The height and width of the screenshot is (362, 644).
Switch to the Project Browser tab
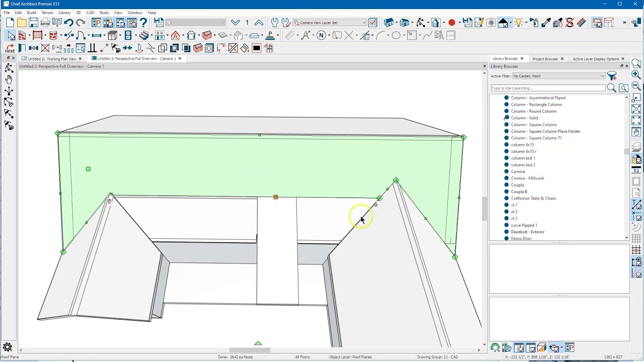tap(545, 59)
